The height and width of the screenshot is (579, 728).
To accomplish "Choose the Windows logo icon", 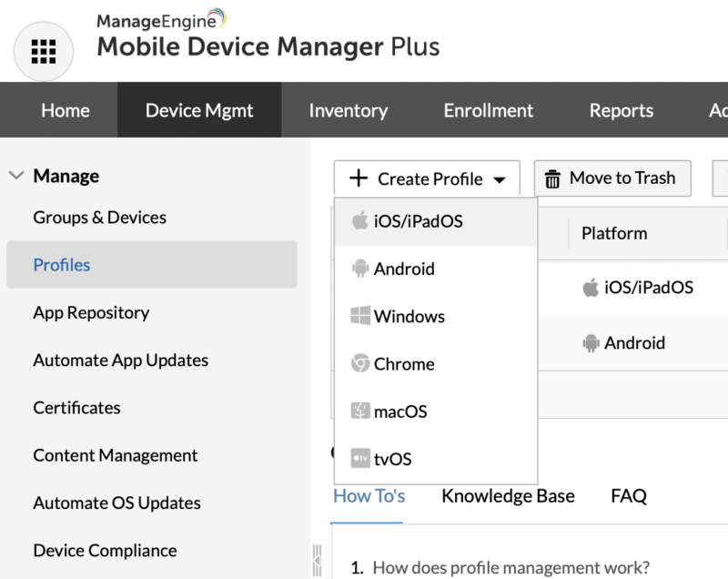I will click(360, 316).
